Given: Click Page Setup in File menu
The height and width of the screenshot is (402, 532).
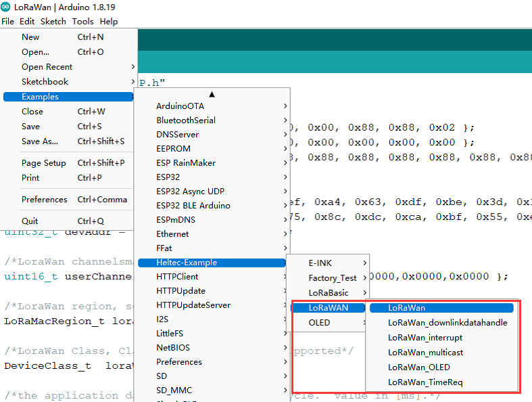Looking at the screenshot, I should point(44,163).
